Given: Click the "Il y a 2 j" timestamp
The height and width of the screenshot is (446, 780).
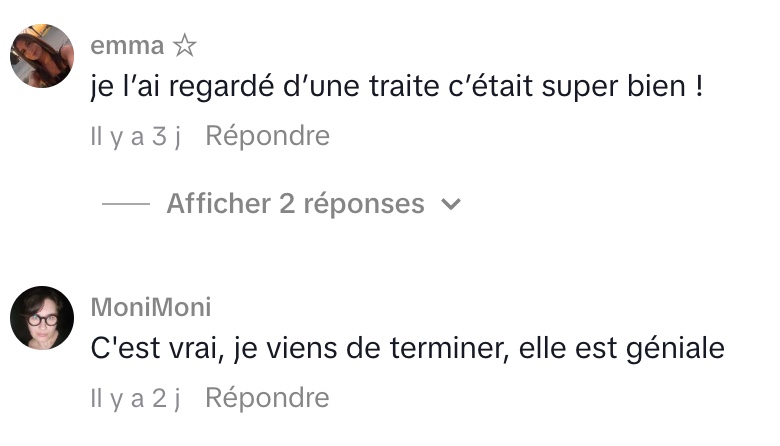Looking at the screenshot, I should tap(135, 397).
